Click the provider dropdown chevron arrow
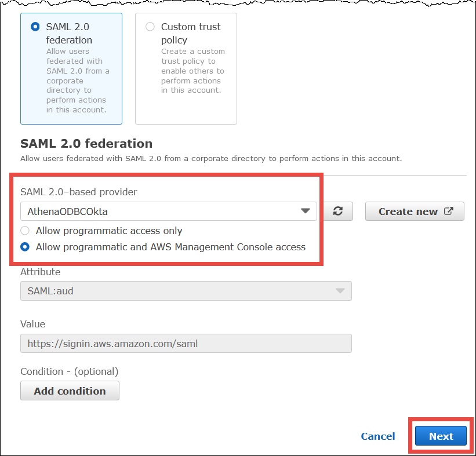476x456 pixels. pos(306,211)
